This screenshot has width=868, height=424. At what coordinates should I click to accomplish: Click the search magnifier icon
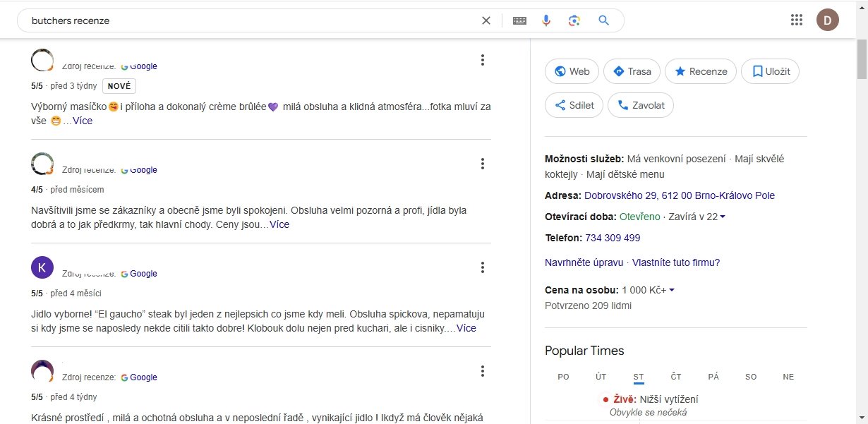603,20
